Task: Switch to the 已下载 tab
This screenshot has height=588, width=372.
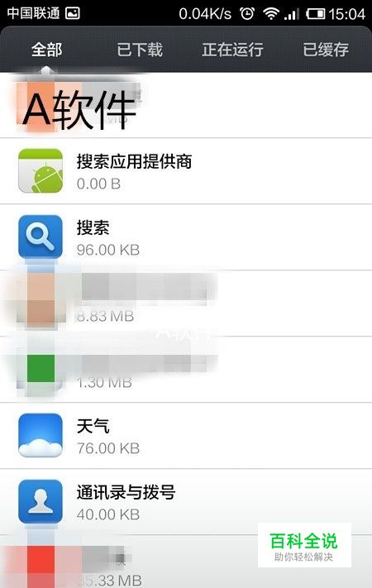Action: [140, 50]
